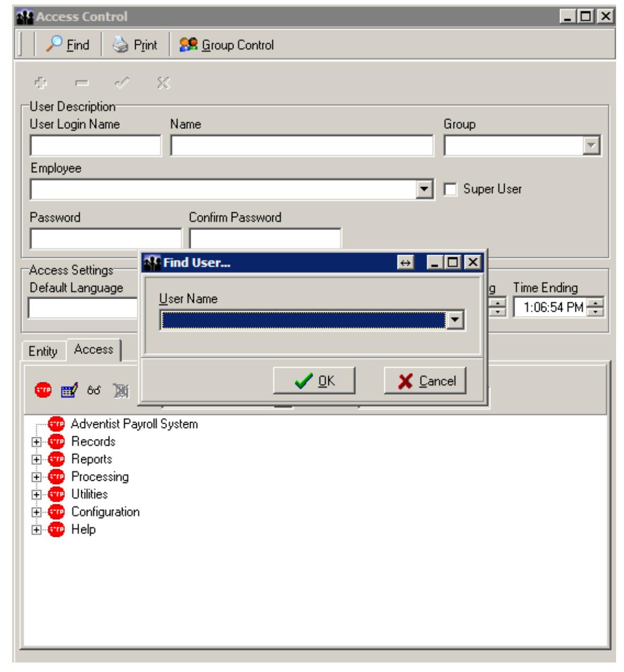The width and height of the screenshot is (624, 672).
Task: Switch to the Entity tab
Action: [x=43, y=351]
